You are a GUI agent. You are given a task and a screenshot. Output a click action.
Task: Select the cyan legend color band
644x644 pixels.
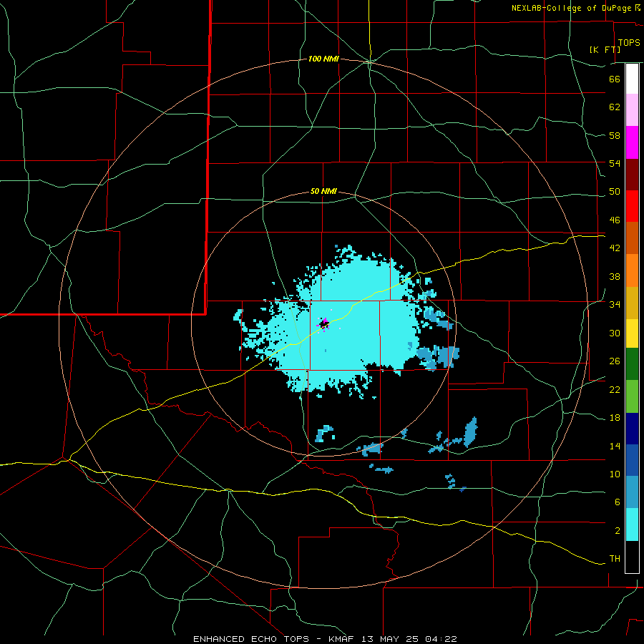coord(632,525)
